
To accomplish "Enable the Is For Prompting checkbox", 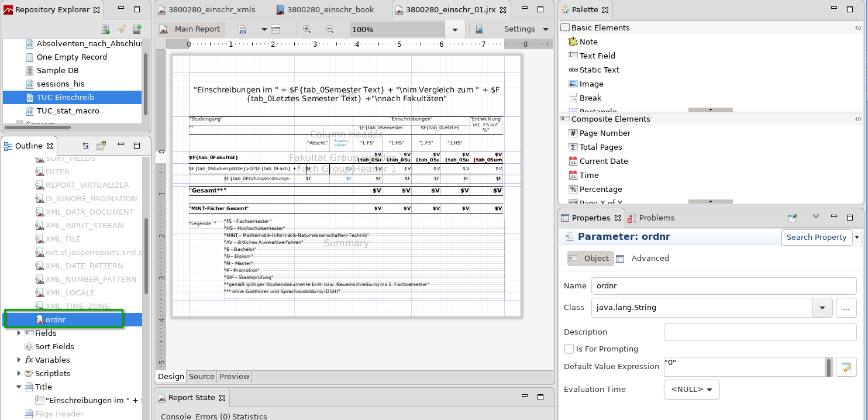I will (x=569, y=349).
